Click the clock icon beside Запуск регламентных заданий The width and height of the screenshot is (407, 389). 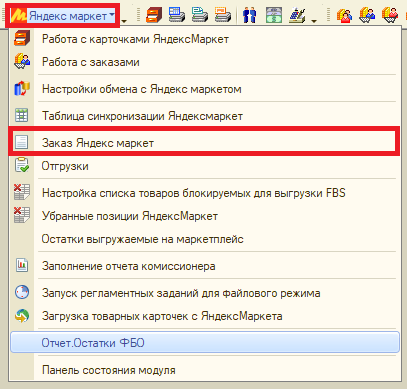22,292
